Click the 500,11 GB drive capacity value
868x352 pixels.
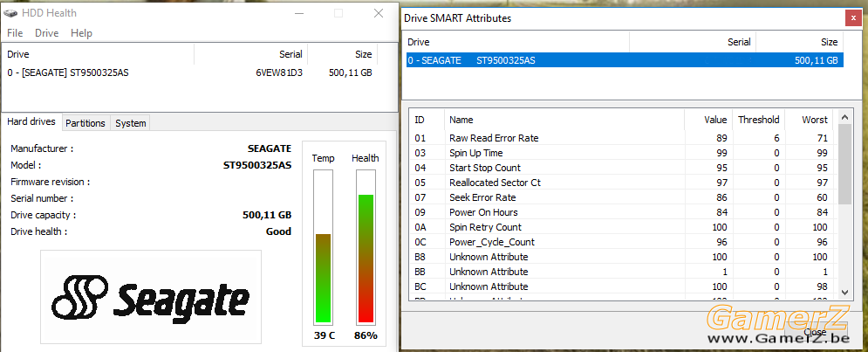point(267,215)
